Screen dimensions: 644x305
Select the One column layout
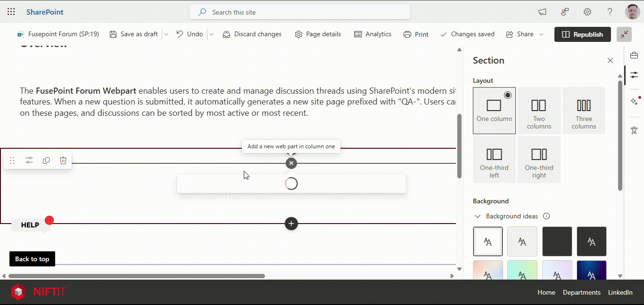[x=494, y=110]
